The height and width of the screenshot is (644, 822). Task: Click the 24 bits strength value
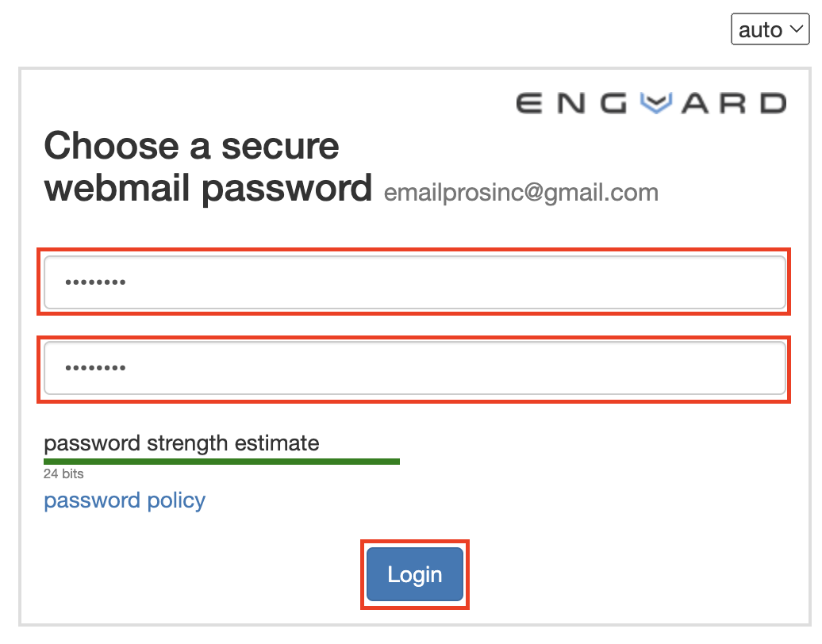(63, 473)
